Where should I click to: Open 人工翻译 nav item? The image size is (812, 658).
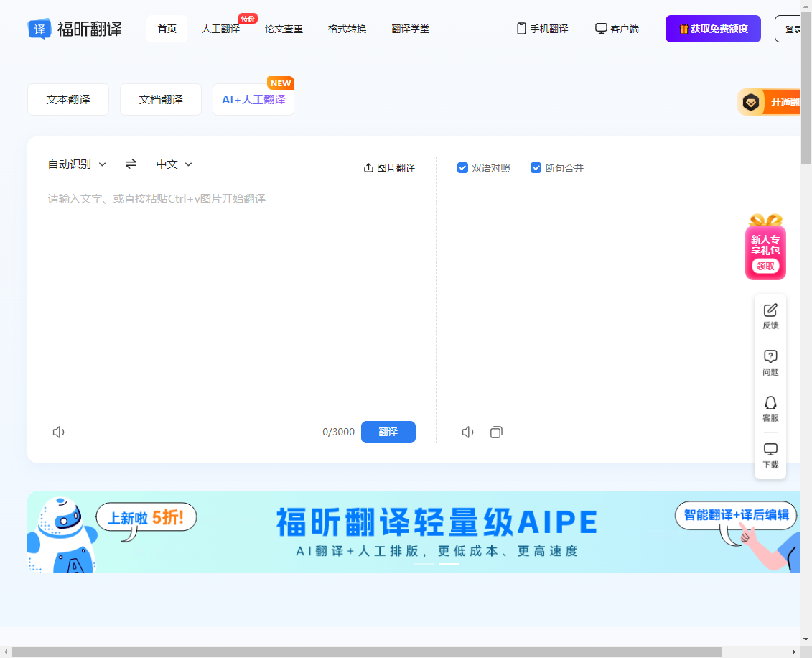click(x=220, y=29)
